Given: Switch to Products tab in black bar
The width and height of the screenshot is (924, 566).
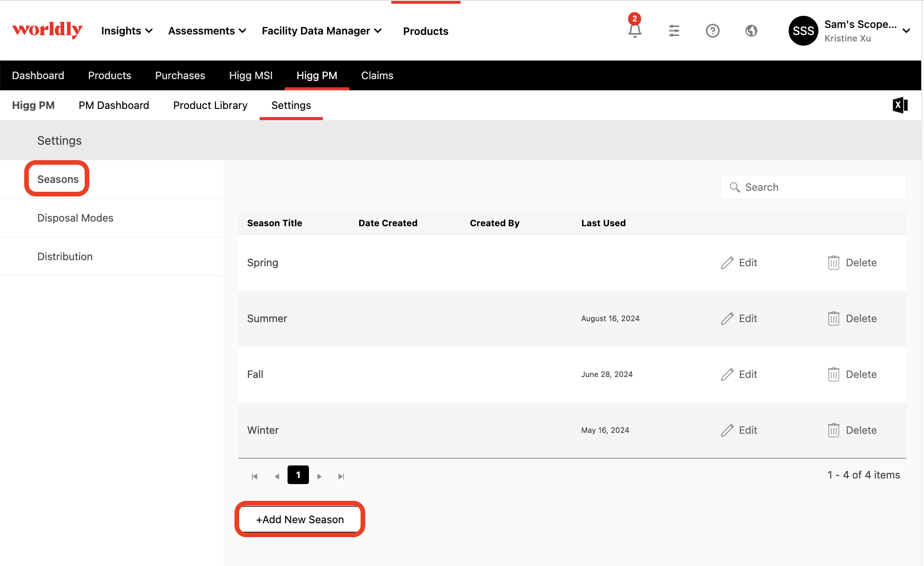Looking at the screenshot, I should coord(110,75).
